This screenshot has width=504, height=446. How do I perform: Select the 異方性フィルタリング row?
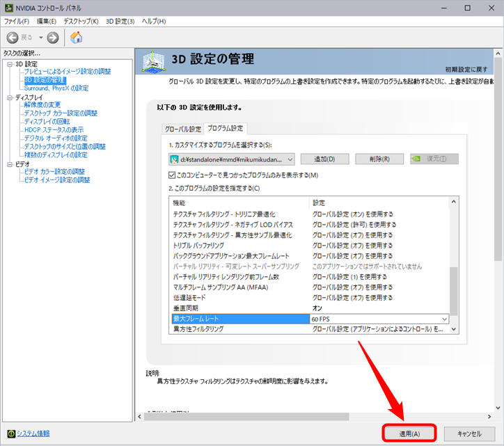309,329
